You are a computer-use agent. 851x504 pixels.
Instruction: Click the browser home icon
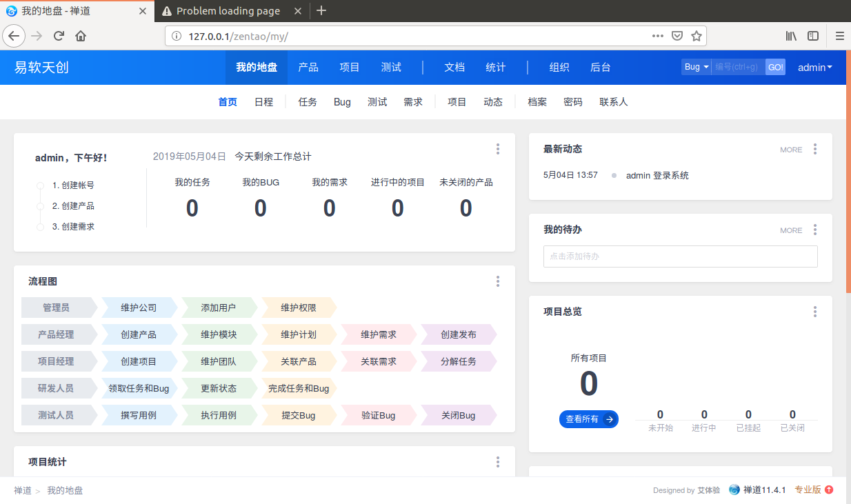pyautogui.click(x=81, y=36)
